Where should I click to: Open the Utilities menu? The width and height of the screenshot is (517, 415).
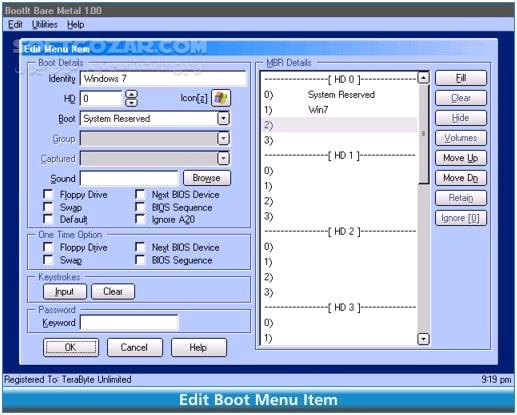(45, 25)
